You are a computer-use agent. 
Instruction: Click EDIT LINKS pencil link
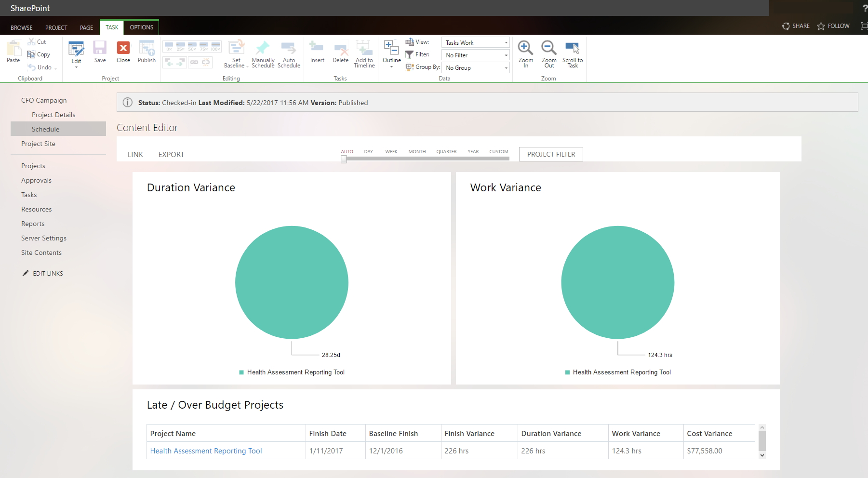(43, 273)
